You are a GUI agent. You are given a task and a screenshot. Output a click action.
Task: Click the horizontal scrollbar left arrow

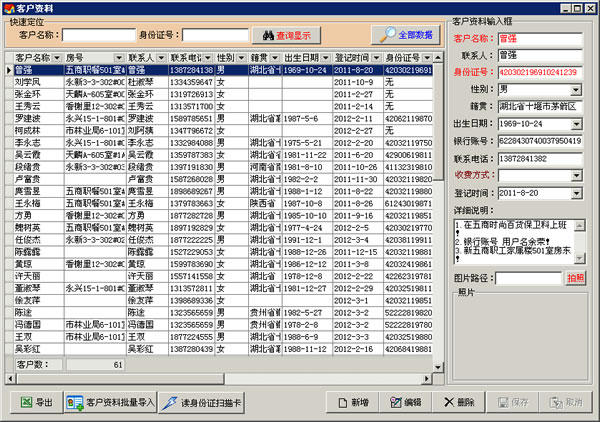[10, 379]
